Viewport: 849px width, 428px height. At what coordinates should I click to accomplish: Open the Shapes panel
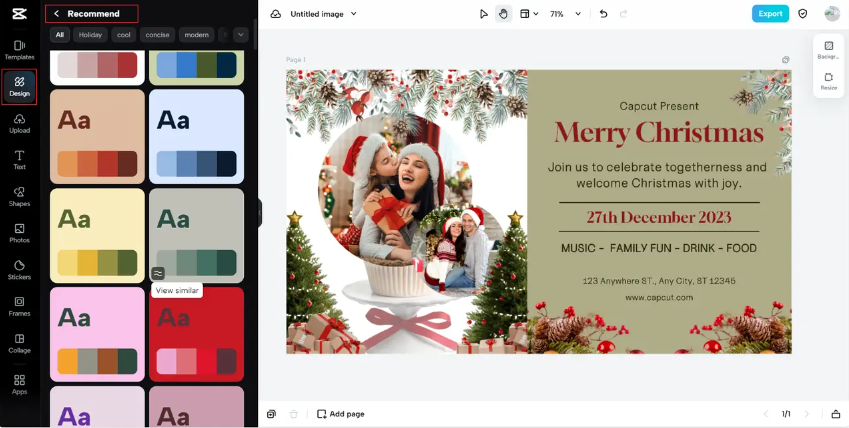tap(19, 197)
